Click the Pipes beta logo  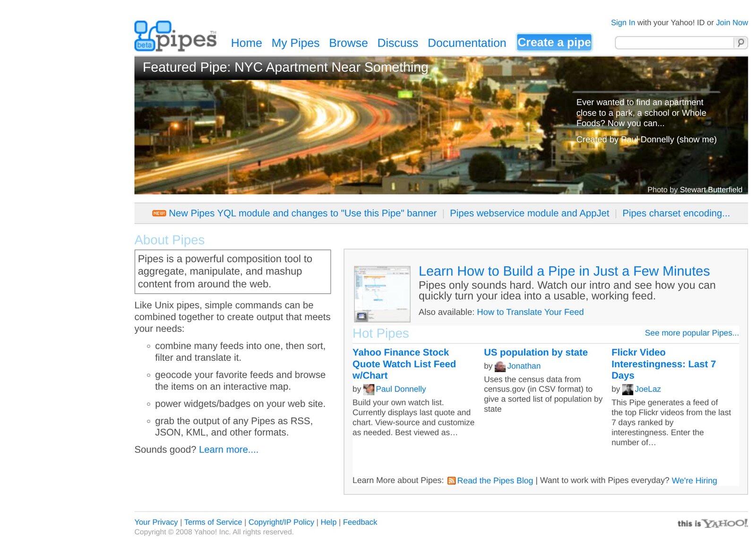175,36
